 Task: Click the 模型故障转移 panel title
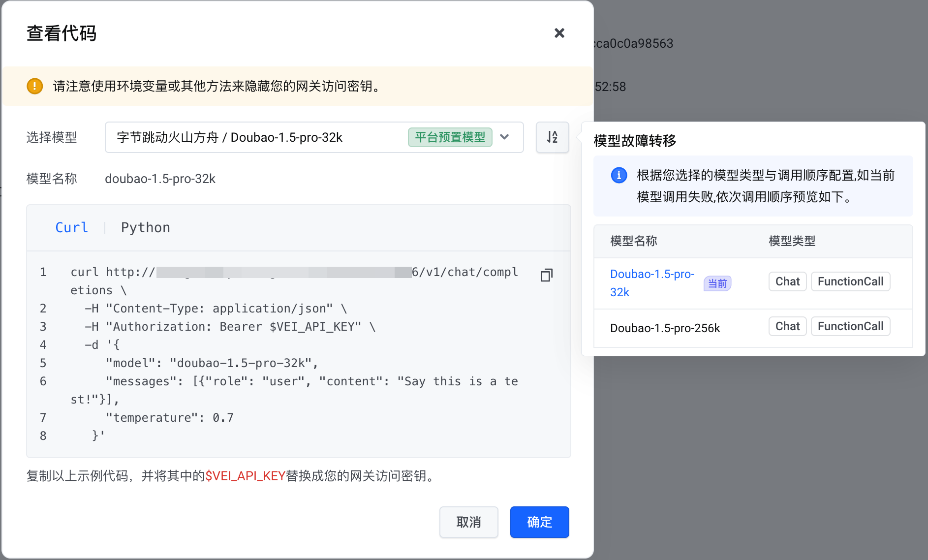pyautogui.click(x=635, y=141)
